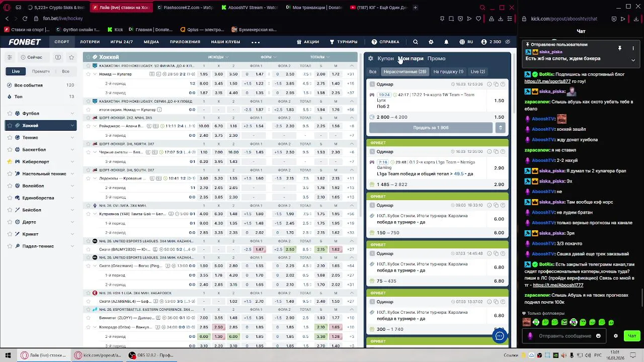Viewport: 644px width, 362px height.
Task: Expand the Киберспорт category chevron
Action: click(72, 162)
